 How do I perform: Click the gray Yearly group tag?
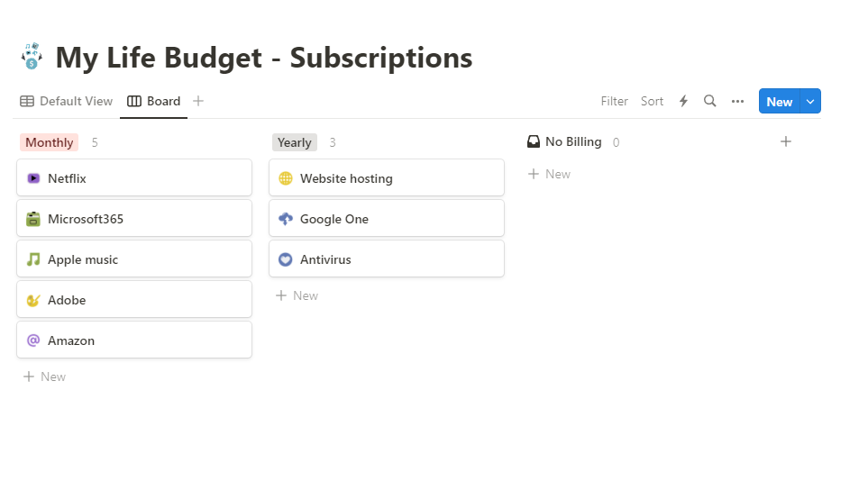(x=295, y=142)
